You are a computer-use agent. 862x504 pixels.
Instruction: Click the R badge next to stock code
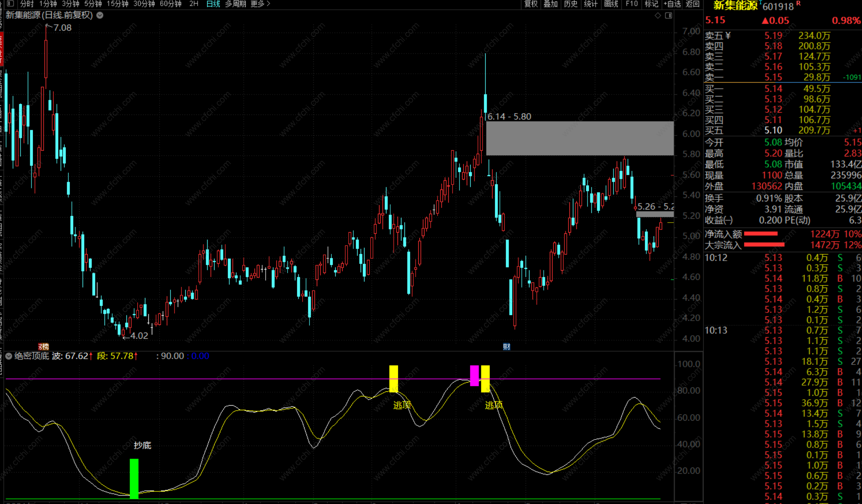(x=798, y=3)
